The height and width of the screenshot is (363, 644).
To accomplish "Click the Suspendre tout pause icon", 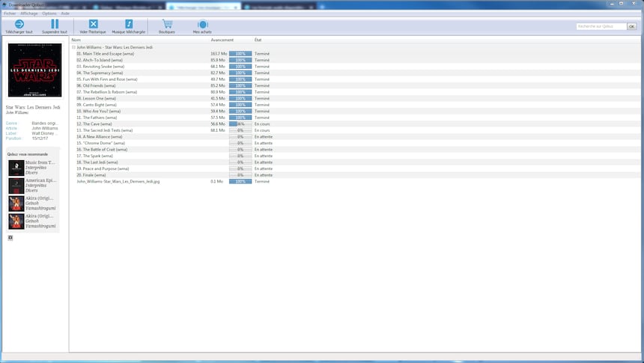I will point(55,24).
